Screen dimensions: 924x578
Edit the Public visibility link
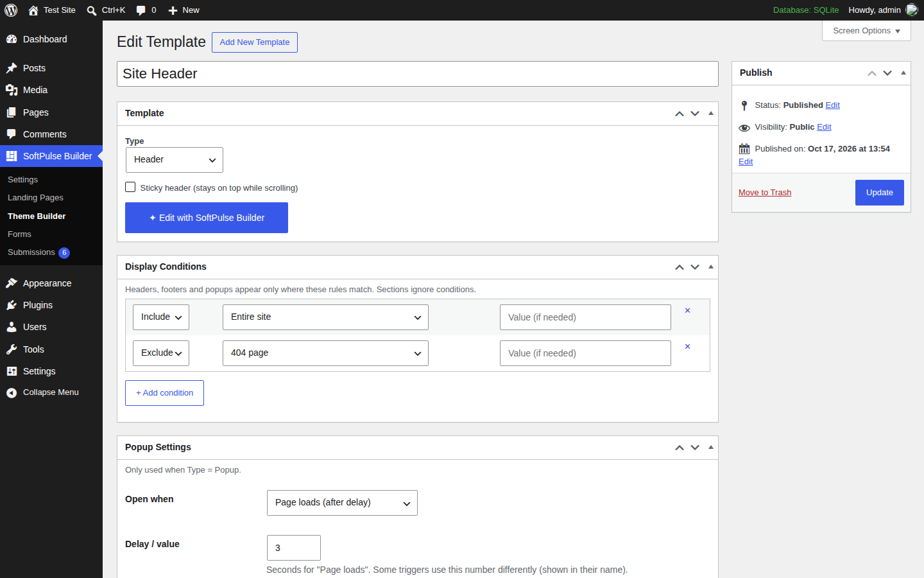824,127
